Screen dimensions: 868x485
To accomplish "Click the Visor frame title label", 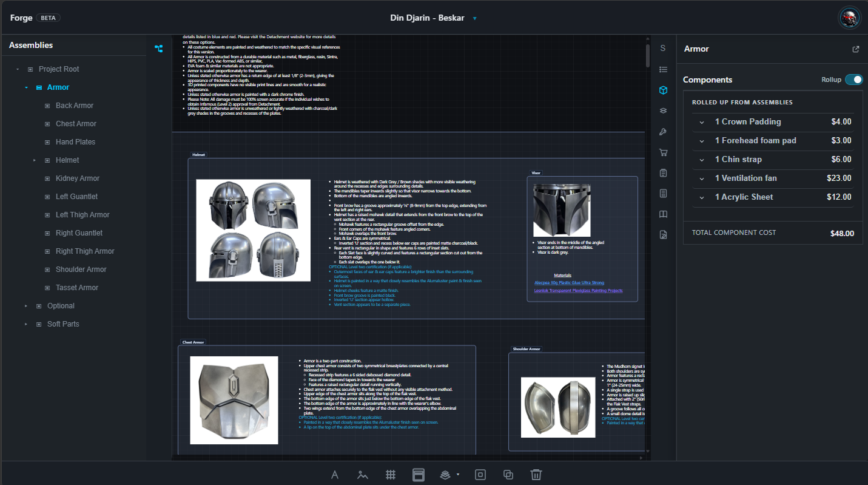I will coord(536,173).
